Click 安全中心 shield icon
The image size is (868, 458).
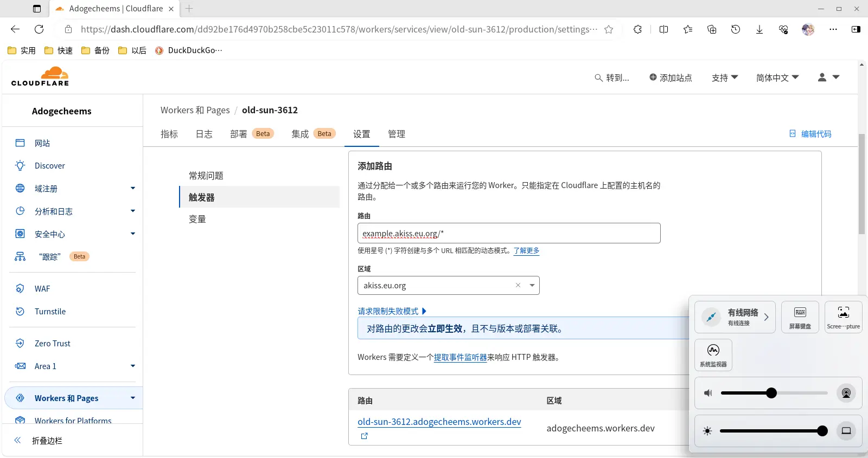click(x=20, y=234)
